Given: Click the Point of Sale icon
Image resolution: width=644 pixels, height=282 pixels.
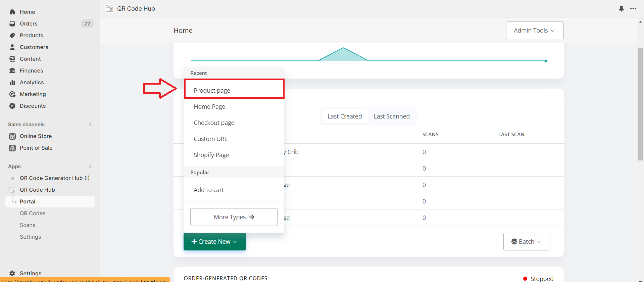Looking at the screenshot, I should (12, 148).
